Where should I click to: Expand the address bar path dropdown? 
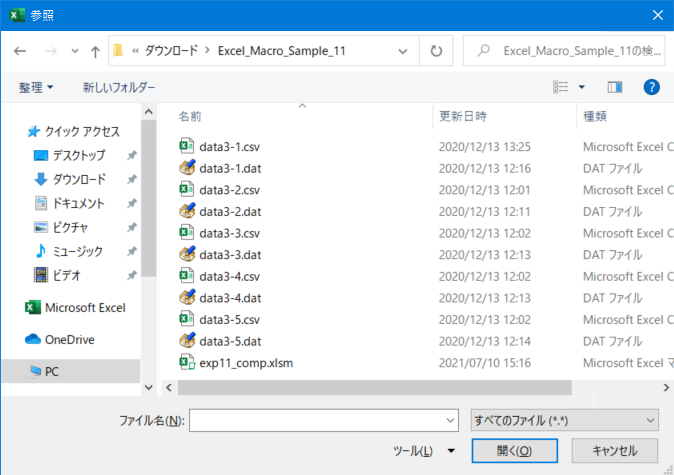[x=402, y=51]
